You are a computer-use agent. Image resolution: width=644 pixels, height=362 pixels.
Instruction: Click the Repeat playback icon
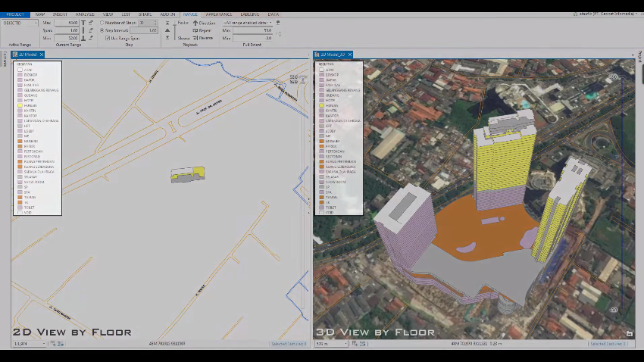point(195,30)
